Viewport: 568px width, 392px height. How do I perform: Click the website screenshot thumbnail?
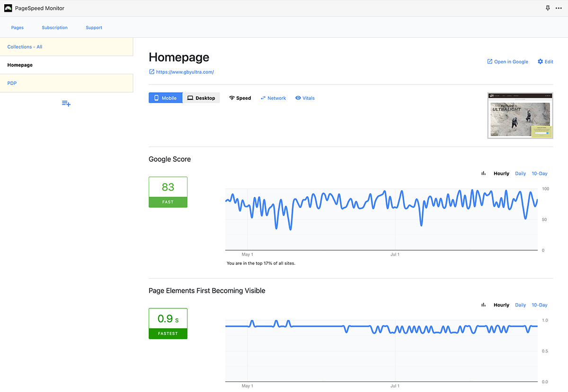point(520,115)
